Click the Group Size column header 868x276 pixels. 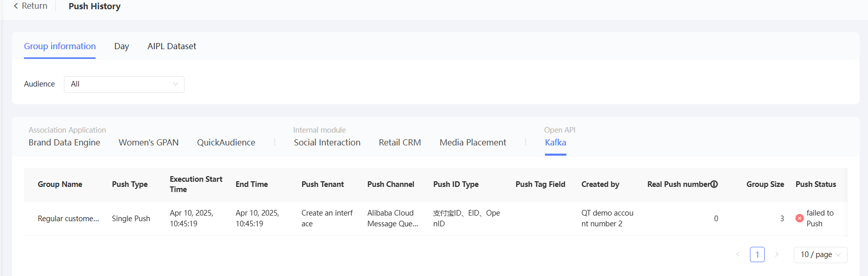765,184
